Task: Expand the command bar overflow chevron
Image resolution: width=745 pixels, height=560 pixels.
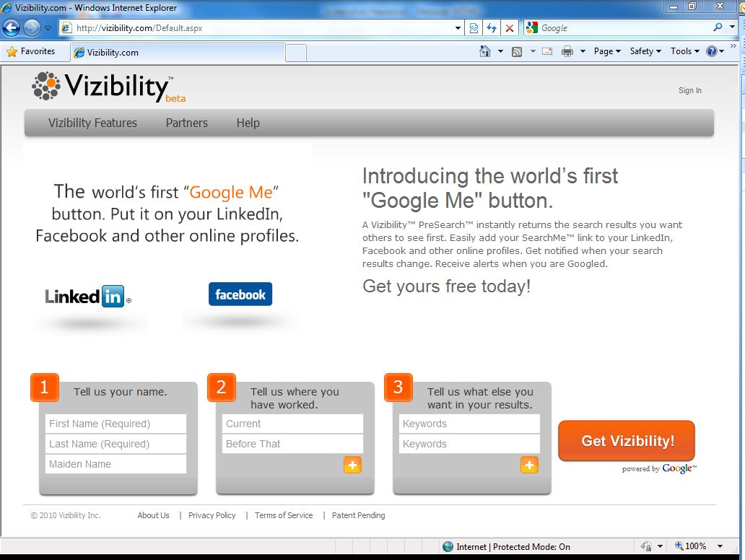Action: [x=733, y=46]
